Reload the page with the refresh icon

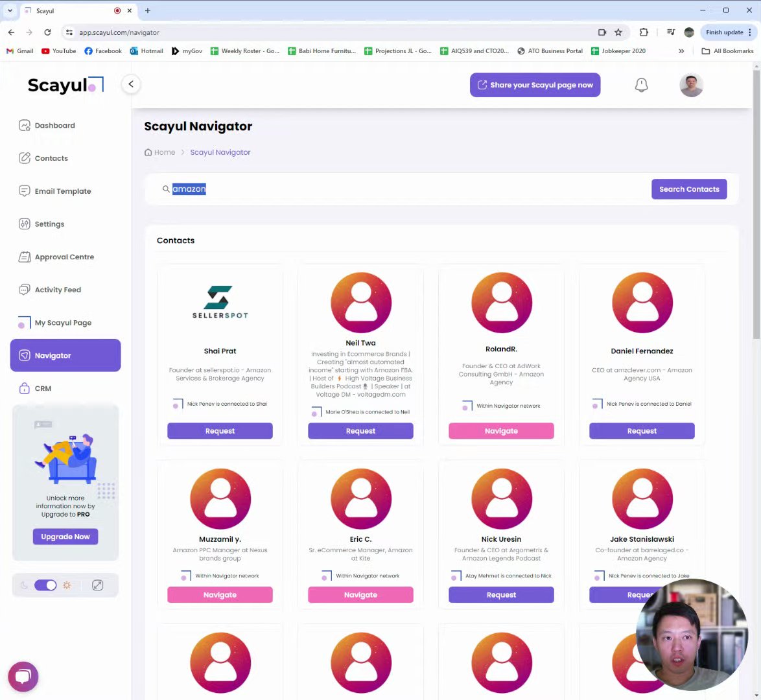click(47, 32)
